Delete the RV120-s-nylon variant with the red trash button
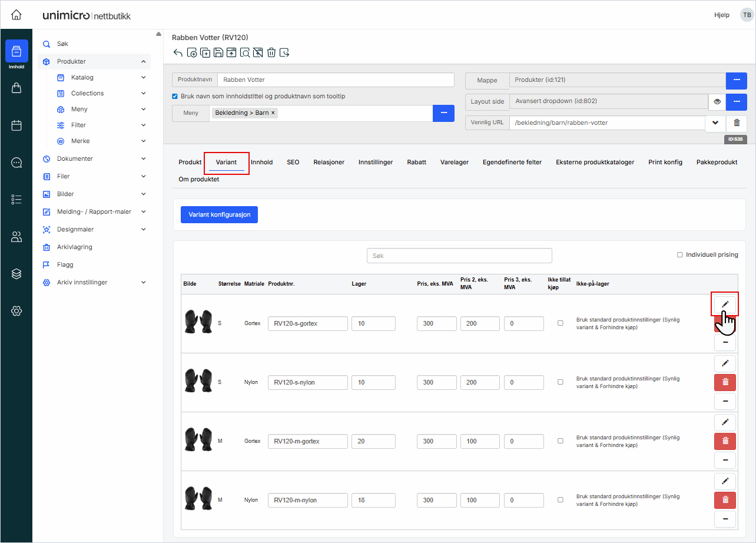 tap(725, 382)
